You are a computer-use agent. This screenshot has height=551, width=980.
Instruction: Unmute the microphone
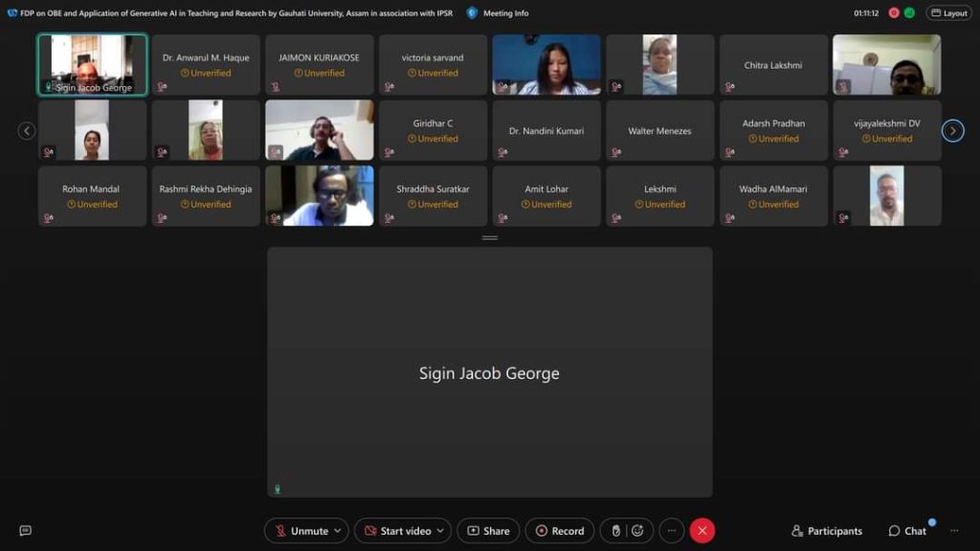pyautogui.click(x=301, y=531)
